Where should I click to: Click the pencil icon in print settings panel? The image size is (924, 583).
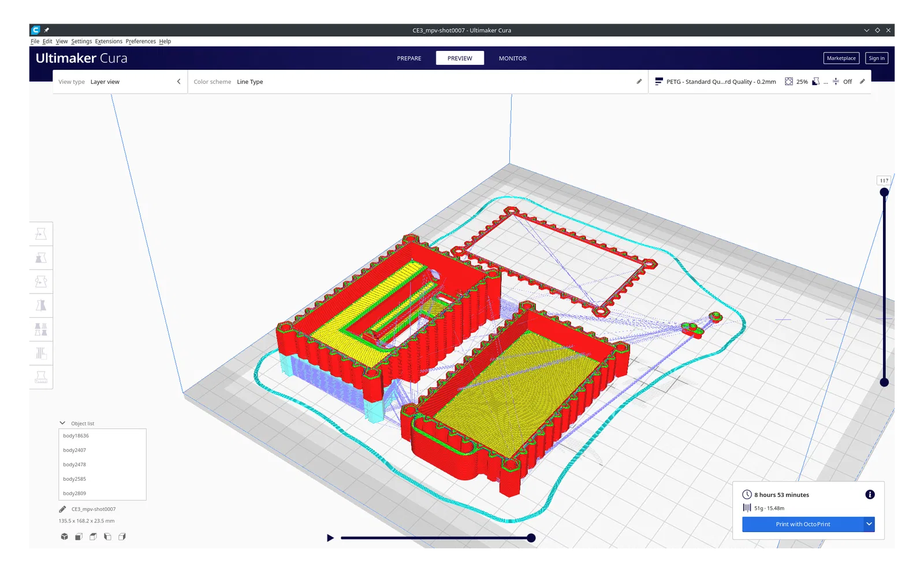pyautogui.click(x=862, y=81)
